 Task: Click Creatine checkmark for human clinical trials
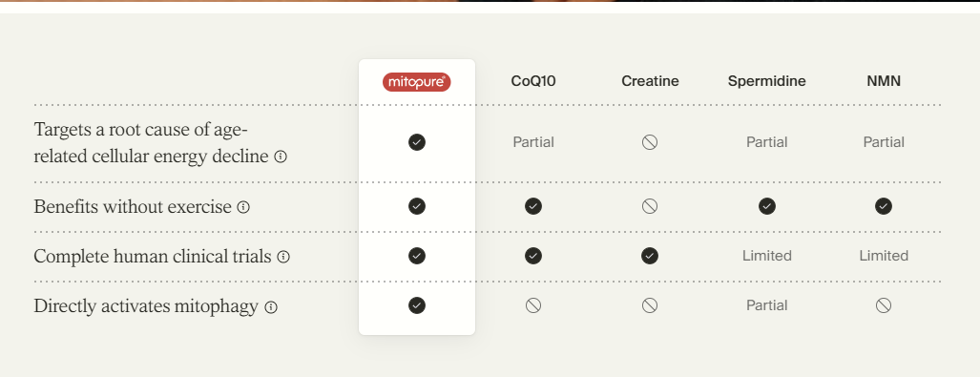[x=650, y=256]
